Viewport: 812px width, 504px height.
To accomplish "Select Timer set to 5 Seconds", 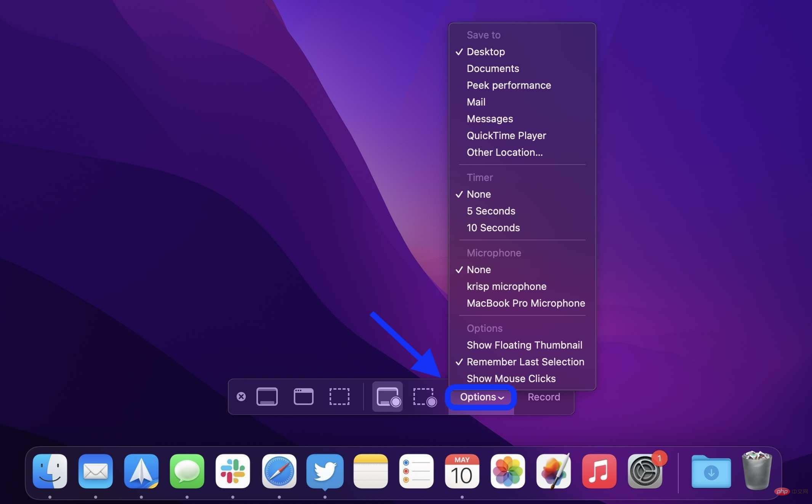I will point(490,211).
